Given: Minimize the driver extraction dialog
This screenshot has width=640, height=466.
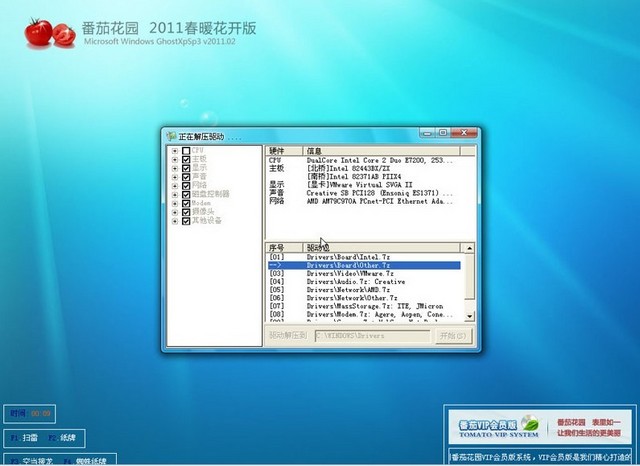Looking at the screenshot, I should point(427,133).
